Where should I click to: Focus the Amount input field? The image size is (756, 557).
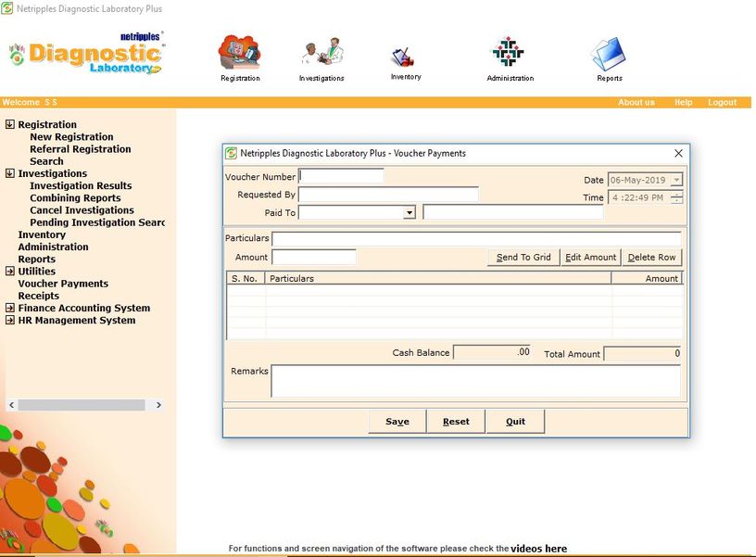click(x=314, y=257)
